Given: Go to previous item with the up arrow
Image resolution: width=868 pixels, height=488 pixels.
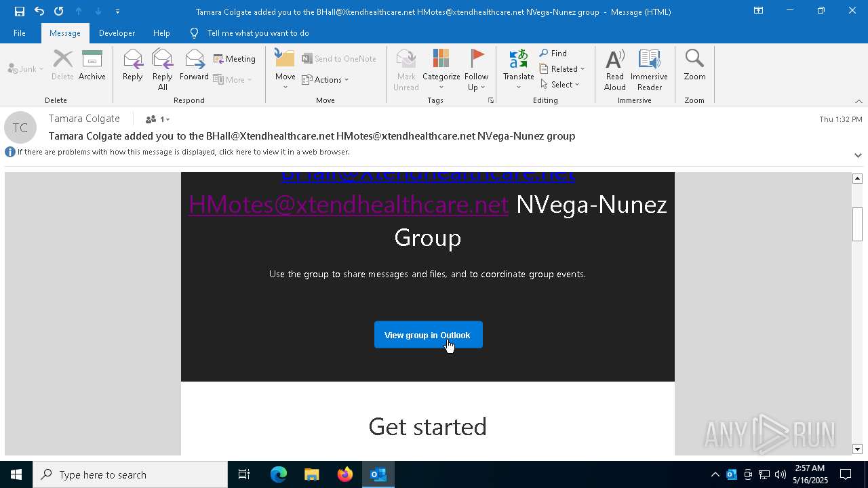Looking at the screenshot, I should coord(79,11).
